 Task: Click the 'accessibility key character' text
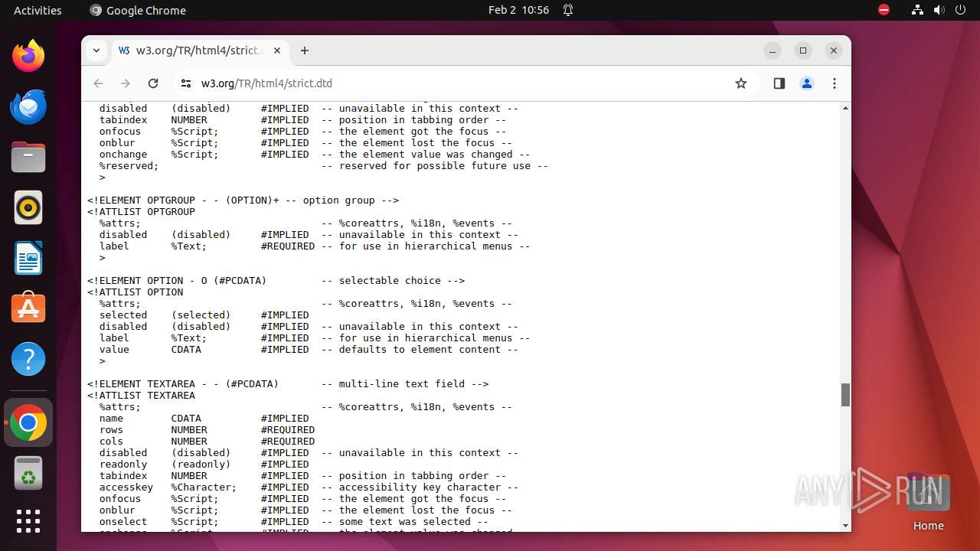420,487
